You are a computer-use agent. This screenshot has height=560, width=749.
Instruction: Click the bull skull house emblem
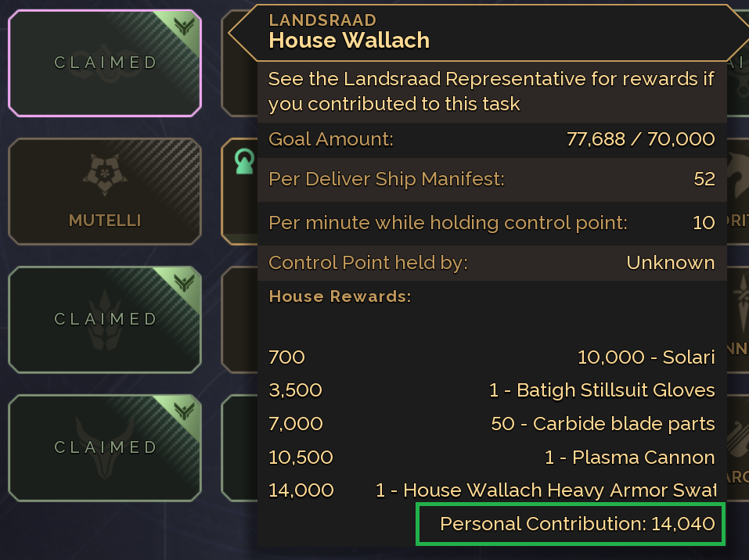click(104, 447)
